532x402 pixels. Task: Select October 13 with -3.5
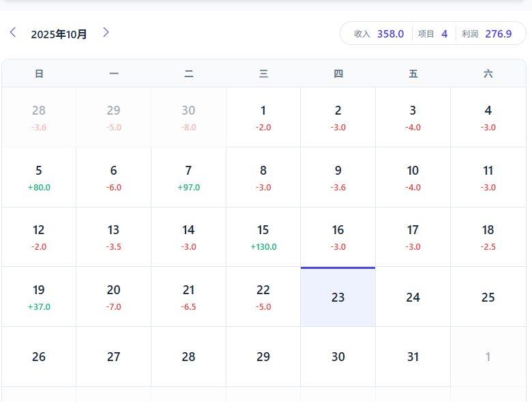click(114, 237)
